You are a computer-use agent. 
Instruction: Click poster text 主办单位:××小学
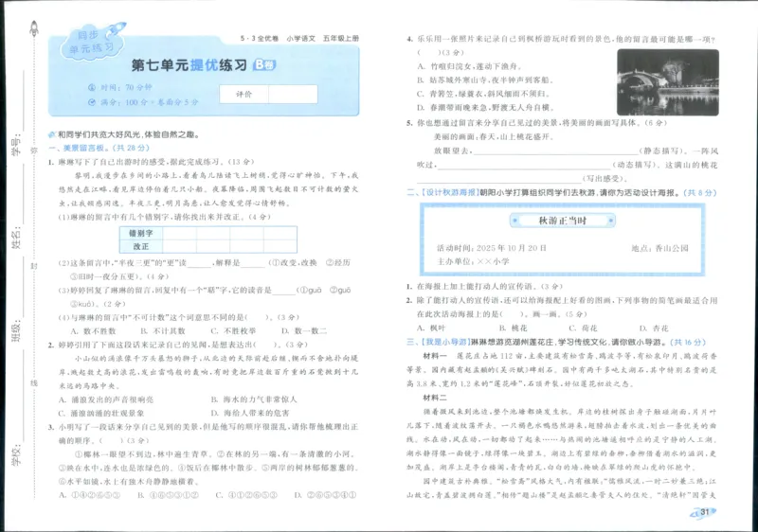(473, 261)
